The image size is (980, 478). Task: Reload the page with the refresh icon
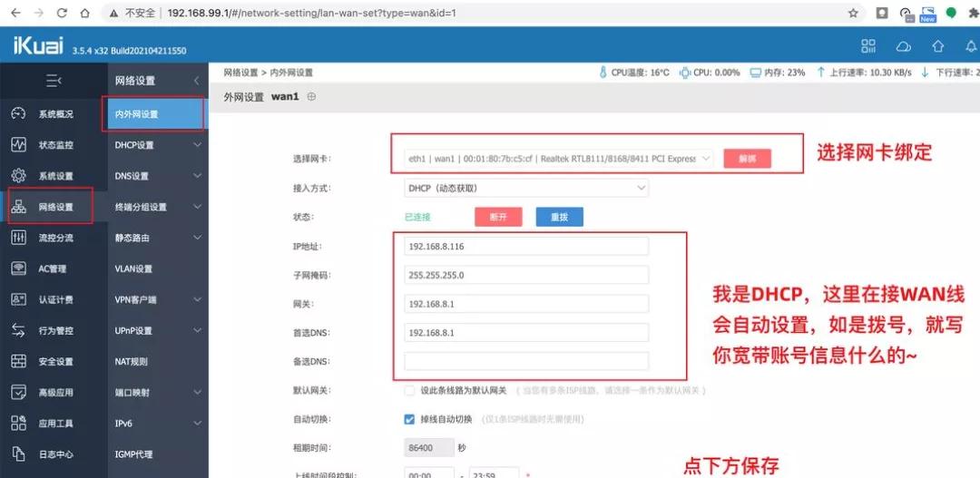pos(62,13)
